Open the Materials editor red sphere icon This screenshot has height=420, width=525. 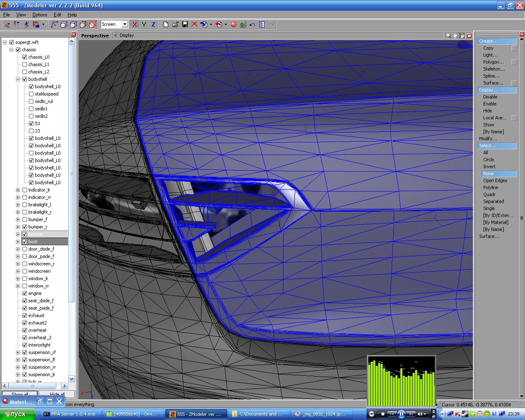233,25
